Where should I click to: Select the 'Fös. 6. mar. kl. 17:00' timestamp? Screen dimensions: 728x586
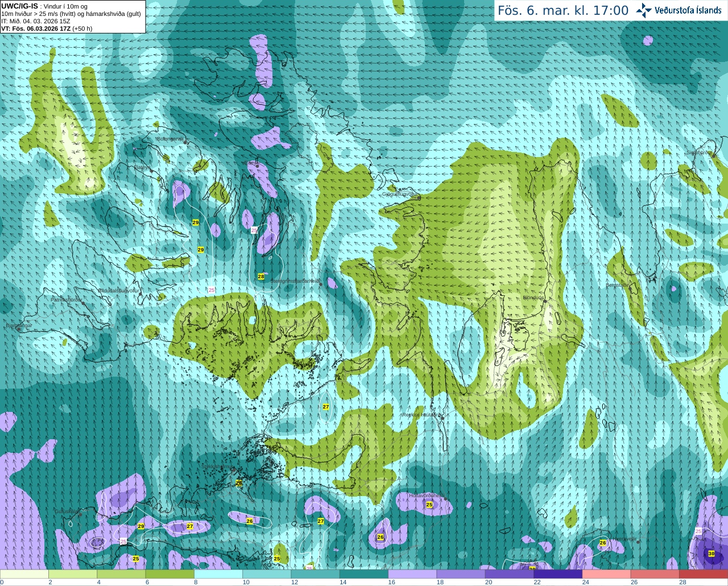click(x=563, y=10)
